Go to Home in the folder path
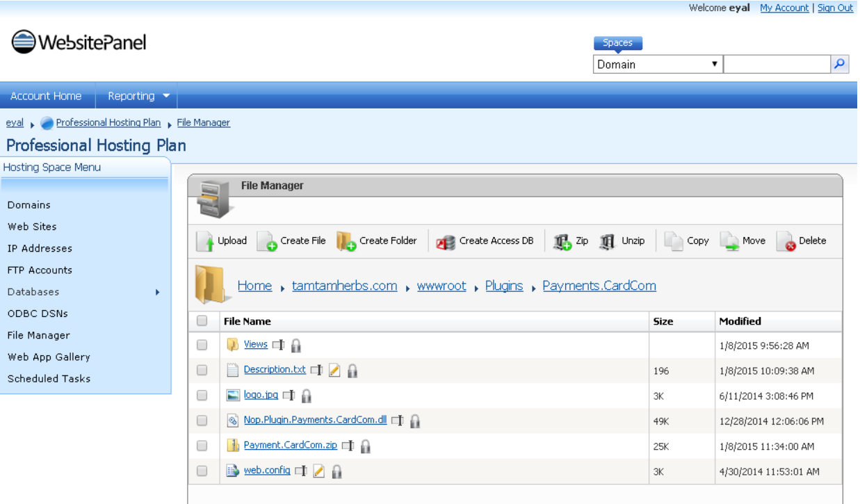This screenshot has height=504, width=860. point(254,286)
